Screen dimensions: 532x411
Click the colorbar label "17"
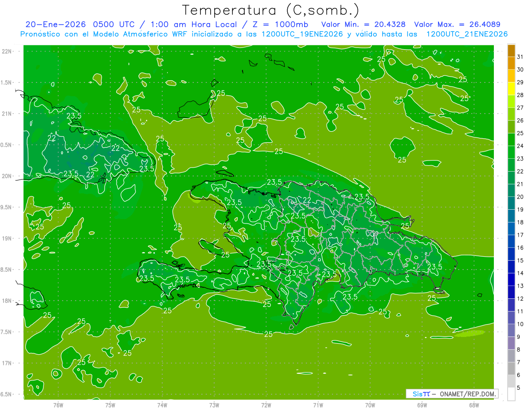520,235
